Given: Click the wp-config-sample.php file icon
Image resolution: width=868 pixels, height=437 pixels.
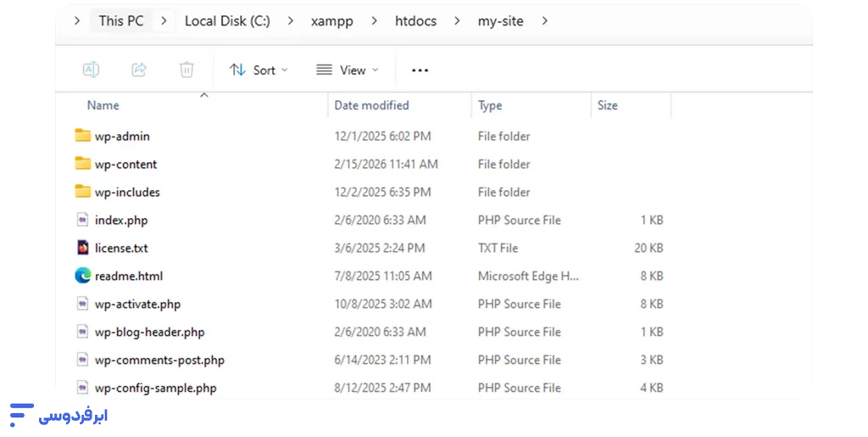Looking at the screenshot, I should [82, 388].
